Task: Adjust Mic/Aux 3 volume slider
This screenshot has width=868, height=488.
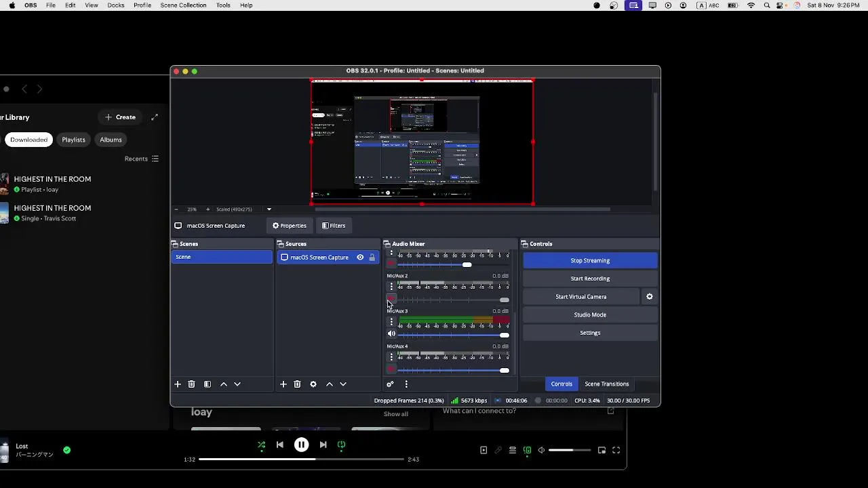Action: coord(453,335)
